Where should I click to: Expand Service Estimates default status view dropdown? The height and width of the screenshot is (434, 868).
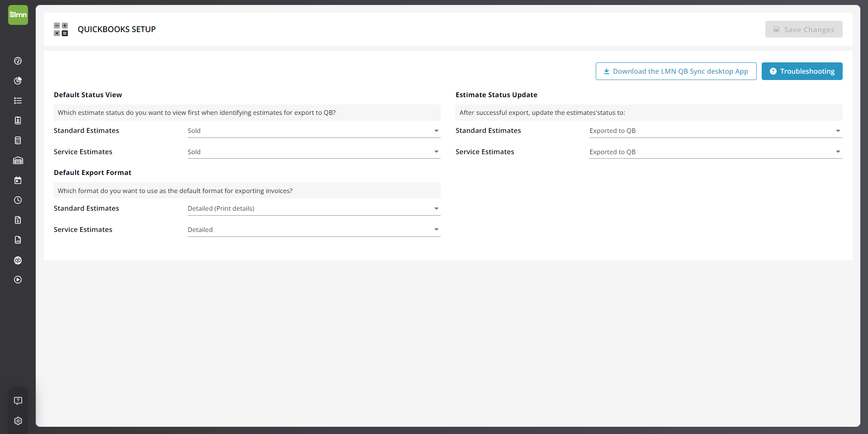pyautogui.click(x=313, y=152)
